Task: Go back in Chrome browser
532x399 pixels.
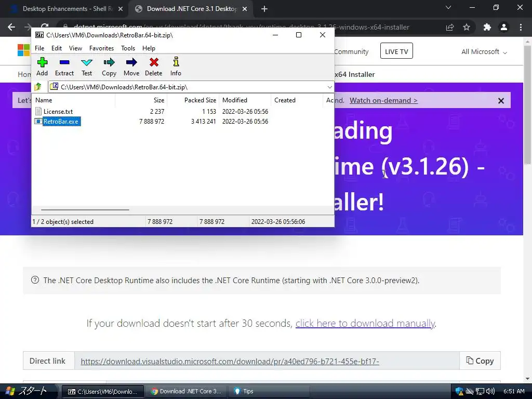Action: [11, 27]
